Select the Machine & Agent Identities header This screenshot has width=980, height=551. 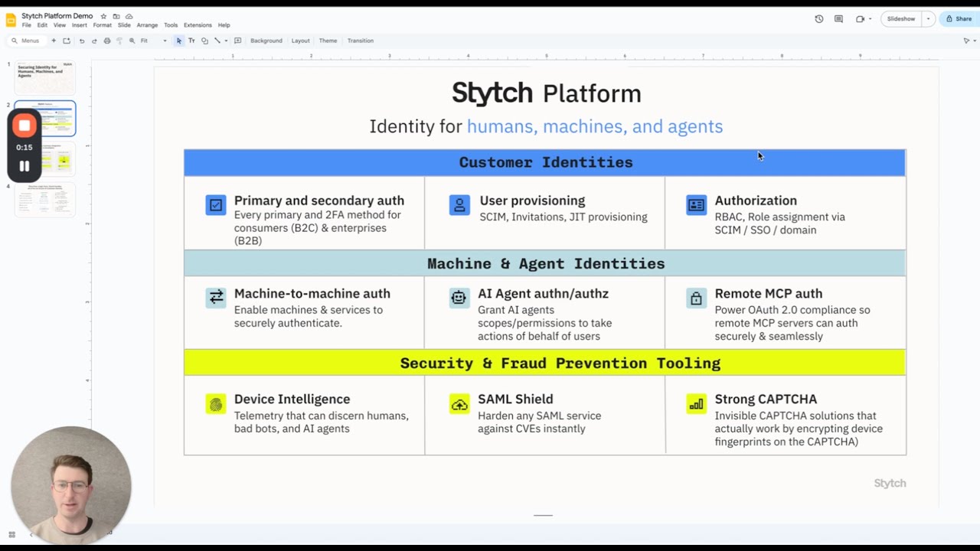545,263
